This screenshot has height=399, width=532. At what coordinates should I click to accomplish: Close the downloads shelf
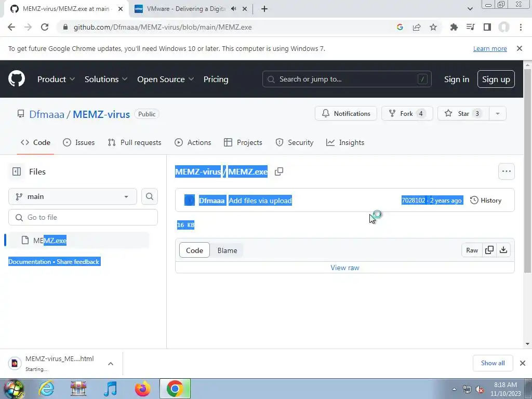(x=523, y=363)
